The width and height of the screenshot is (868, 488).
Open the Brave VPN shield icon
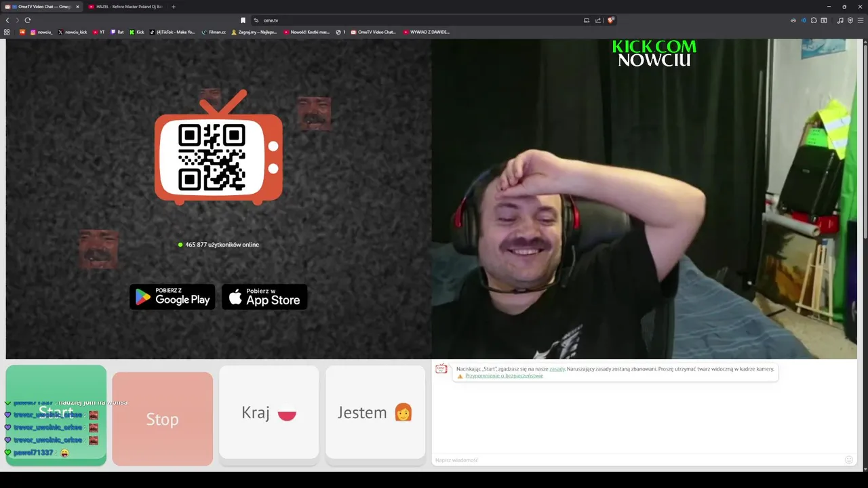coord(850,20)
